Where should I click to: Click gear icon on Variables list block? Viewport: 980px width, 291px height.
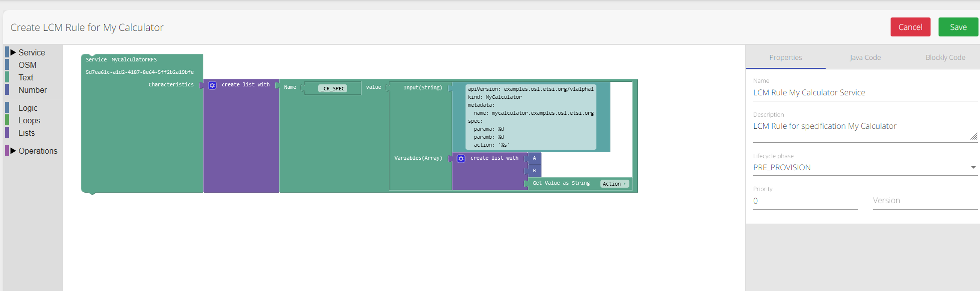pos(461,159)
